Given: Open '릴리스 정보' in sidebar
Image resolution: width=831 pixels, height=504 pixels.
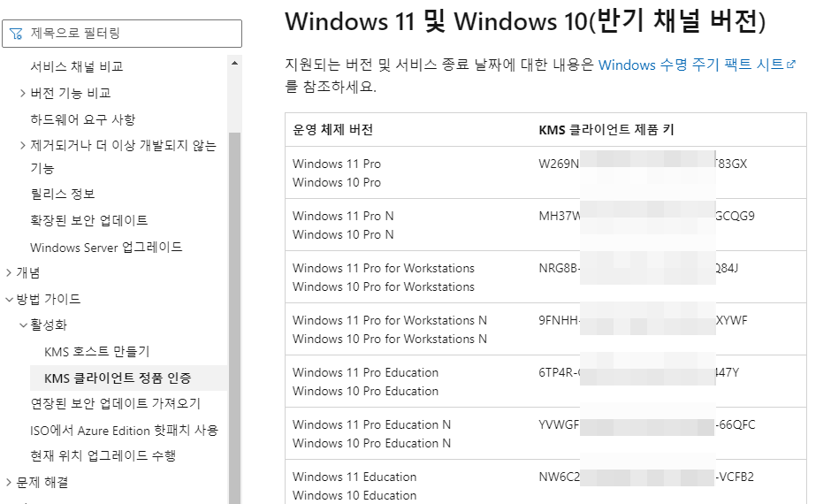Looking at the screenshot, I should pos(63,194).
